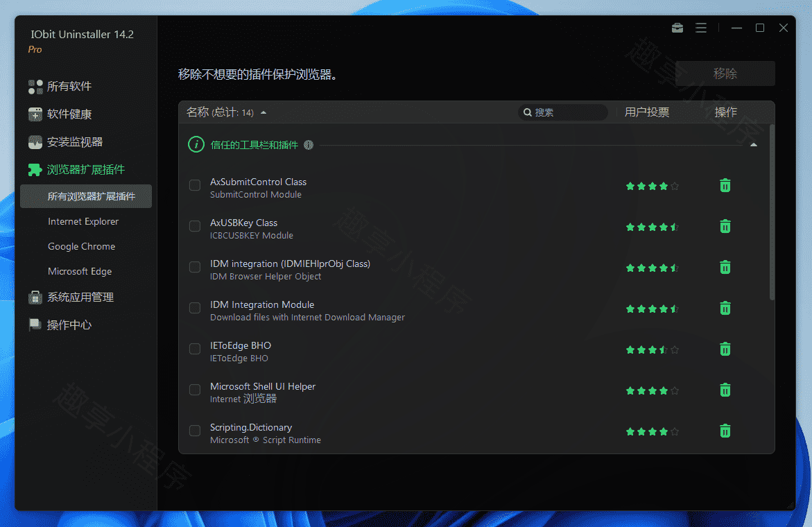This screenshot has height=527, width=812.
Task: Click the 操作 column header
Action: coord(725,112)
